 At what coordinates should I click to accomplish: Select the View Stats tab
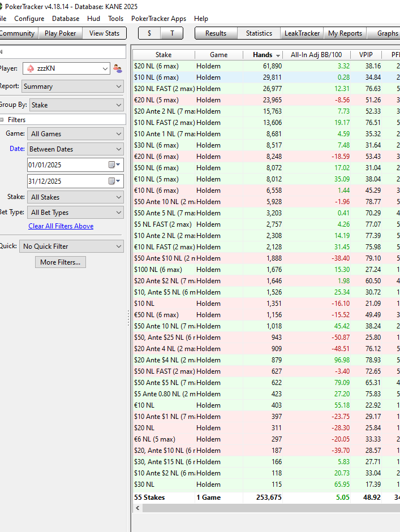click(x=104, y=33)
